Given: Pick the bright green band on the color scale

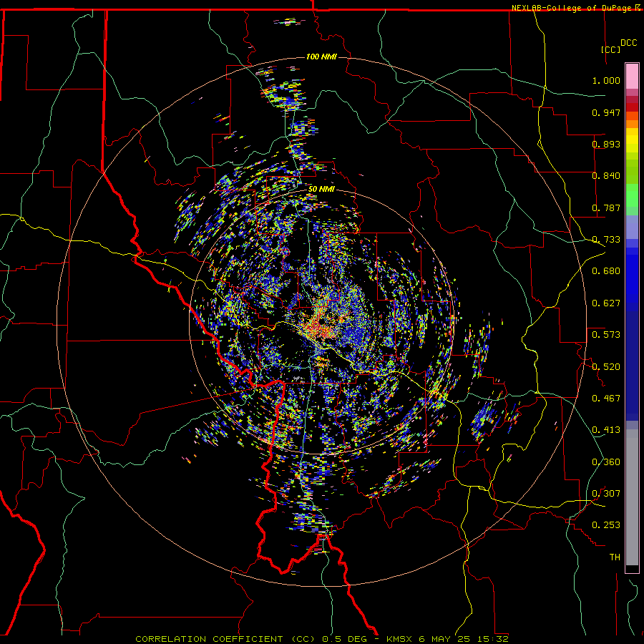Looking at the screenshot, I should (632, 195).
